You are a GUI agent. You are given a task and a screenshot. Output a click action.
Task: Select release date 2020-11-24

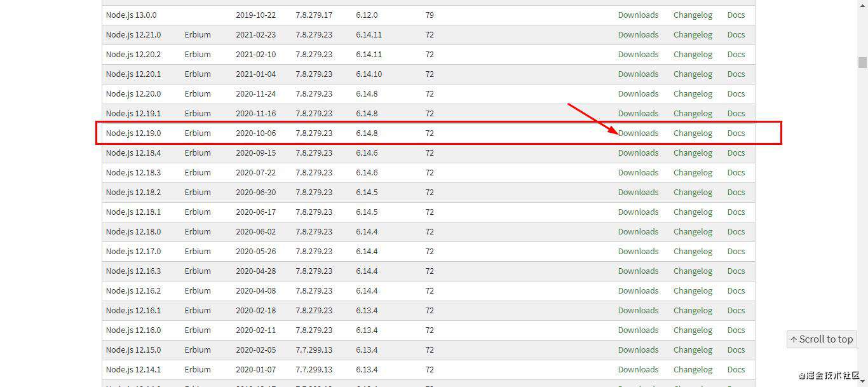pyautogui.click(x=256, y=93)
